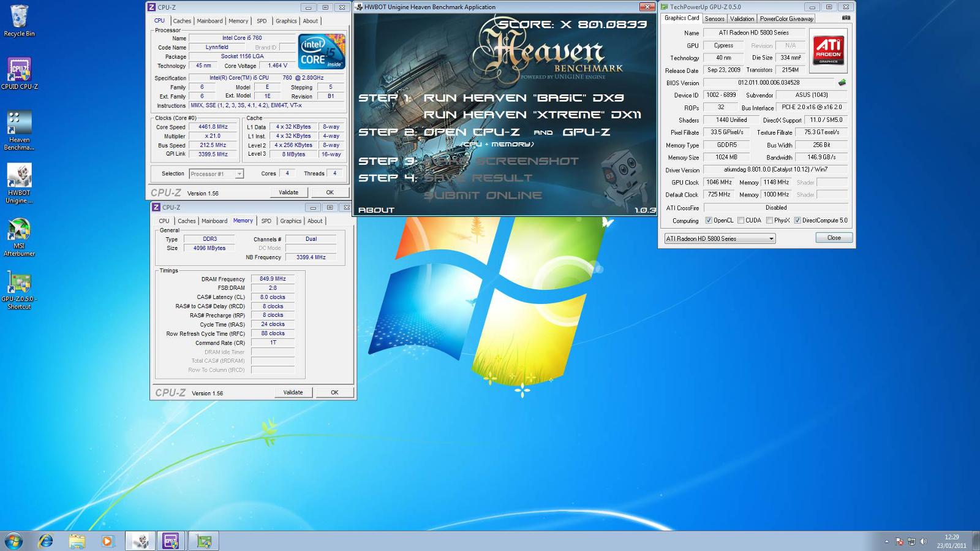Switch to the HWBOT Unigine taskbar button
This screenshot has height=551, width=980.
coord(141,541)
